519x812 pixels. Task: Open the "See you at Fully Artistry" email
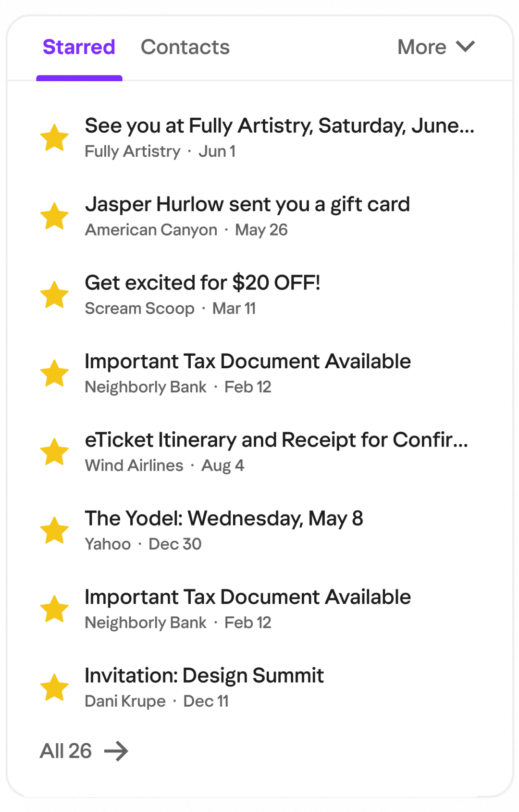(x=279, y=126)
